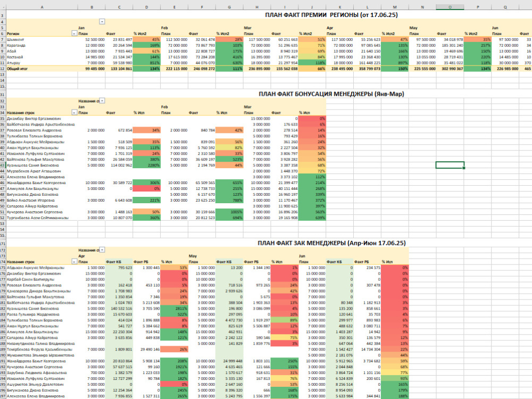The width and height of the screenshot is (532, 399).
Task: Select column O header
Action: tap(450, 7)
